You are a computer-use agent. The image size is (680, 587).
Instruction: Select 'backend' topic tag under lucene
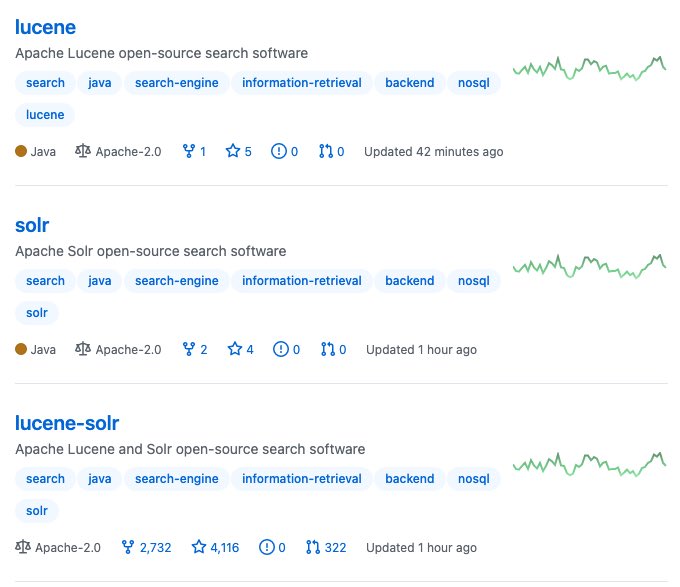[x=409, y=83]
